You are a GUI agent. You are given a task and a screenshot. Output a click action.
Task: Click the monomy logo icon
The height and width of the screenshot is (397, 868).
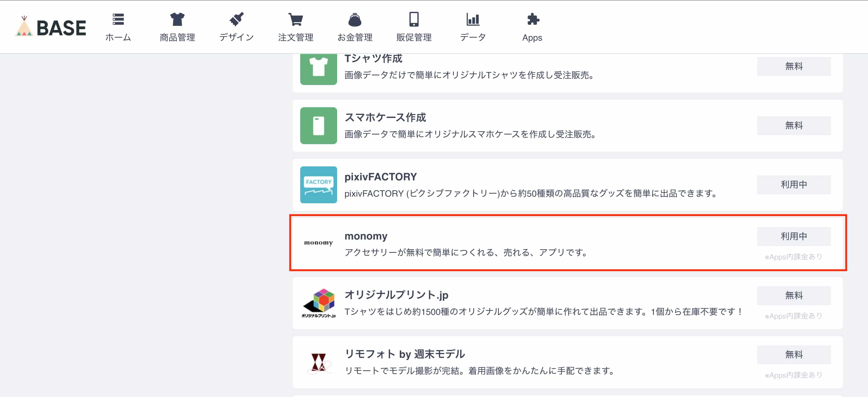point(319,243)
